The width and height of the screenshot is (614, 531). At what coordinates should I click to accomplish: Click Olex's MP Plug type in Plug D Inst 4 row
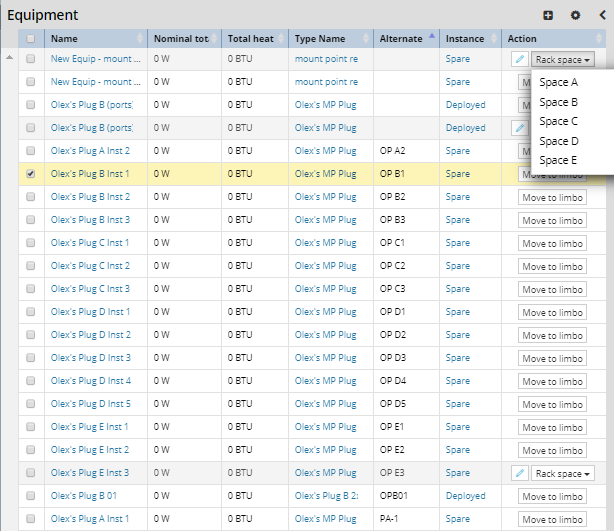point(325,381)
